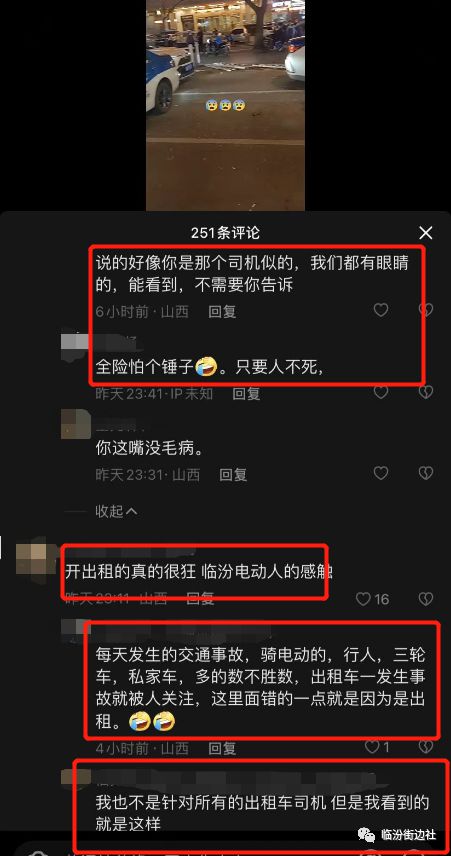Reply to the 昨天 23:41 IP未知 comment
The width and height of the screenshot is (451, 856).
pos(247,393)
